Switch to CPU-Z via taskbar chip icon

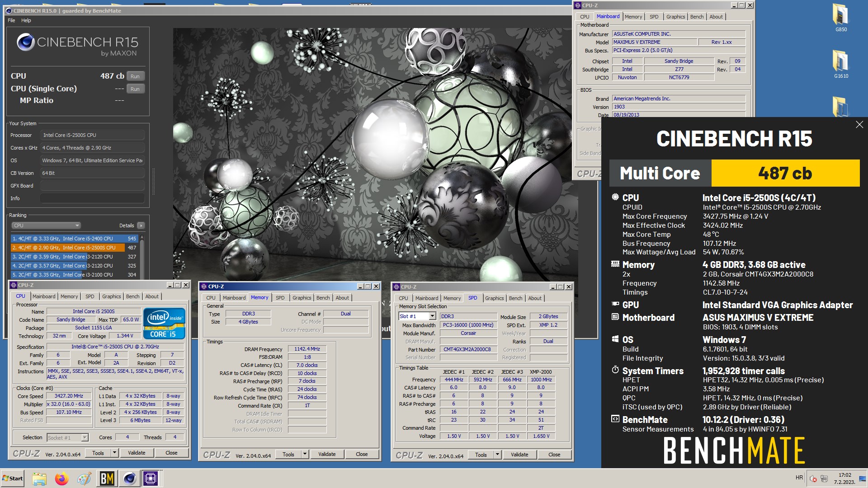coord(151,478)
